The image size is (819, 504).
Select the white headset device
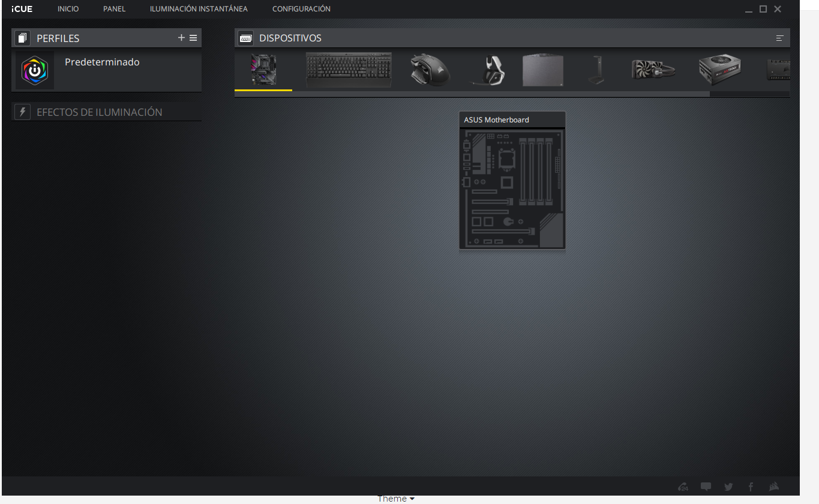[x=488, y=70]
